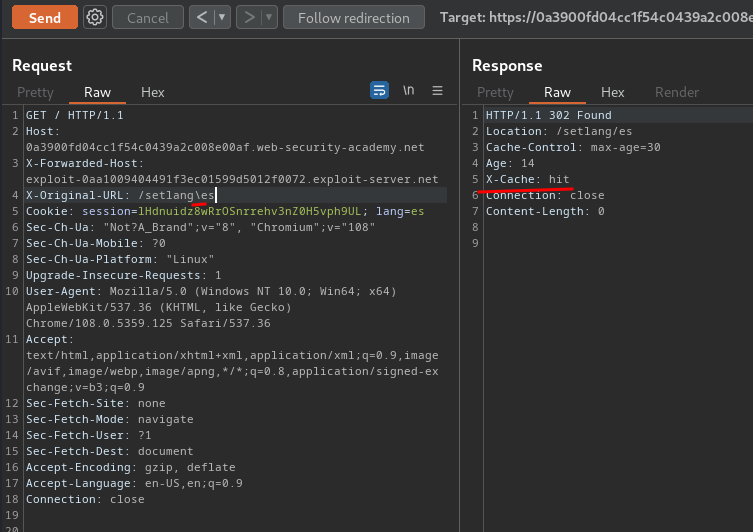Image resolution: width=753 pixels, height=532 pixels.
Task: Click the Sec-Fetch-Dest: document line
Action: (x=109, y=451)
